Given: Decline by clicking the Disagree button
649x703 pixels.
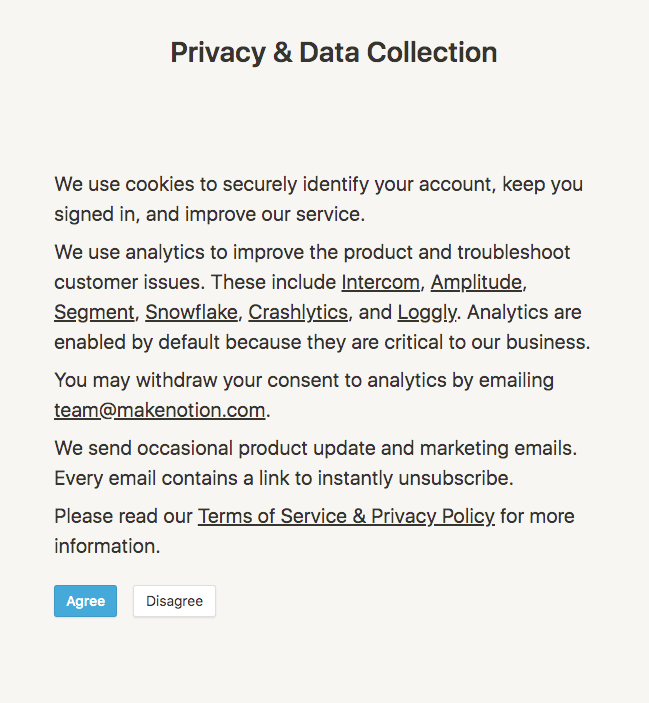Looking at the screenshot, I should 174,601.
